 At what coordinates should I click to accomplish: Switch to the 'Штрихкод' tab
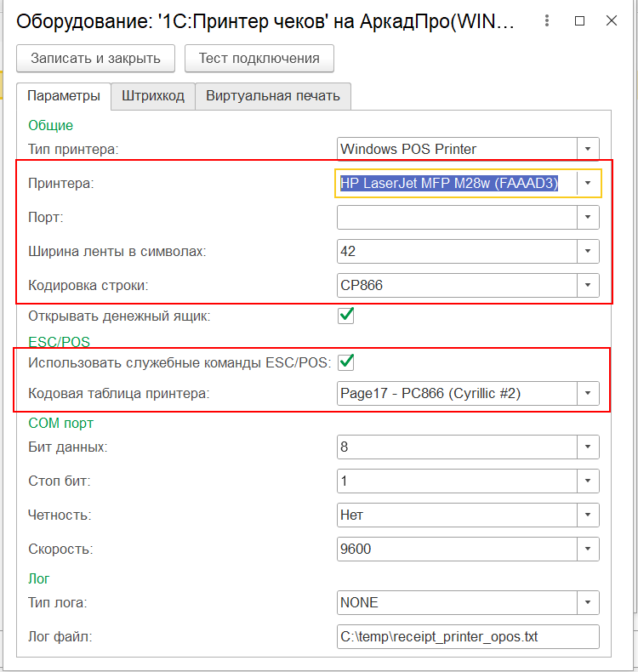pyautogui.click(x=153, y=96)
